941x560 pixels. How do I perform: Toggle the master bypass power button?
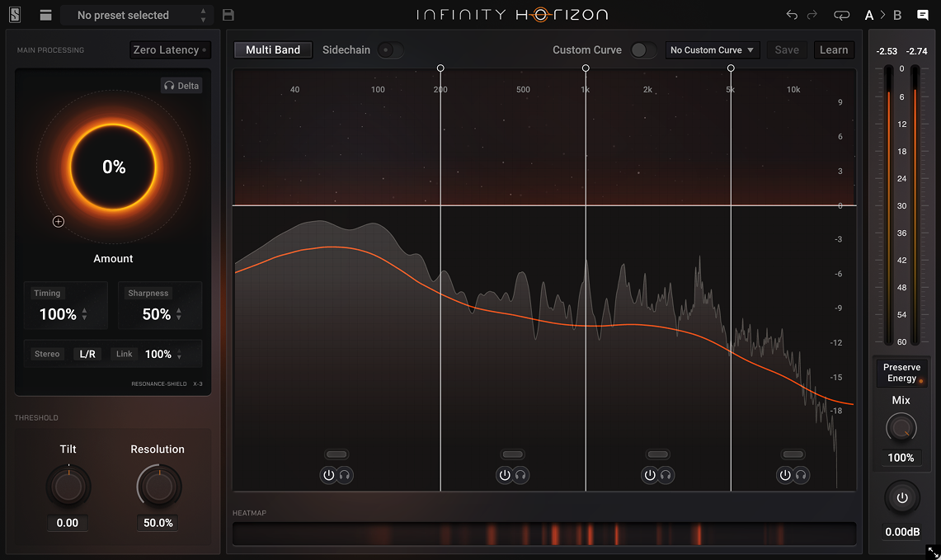coord(901,498)
